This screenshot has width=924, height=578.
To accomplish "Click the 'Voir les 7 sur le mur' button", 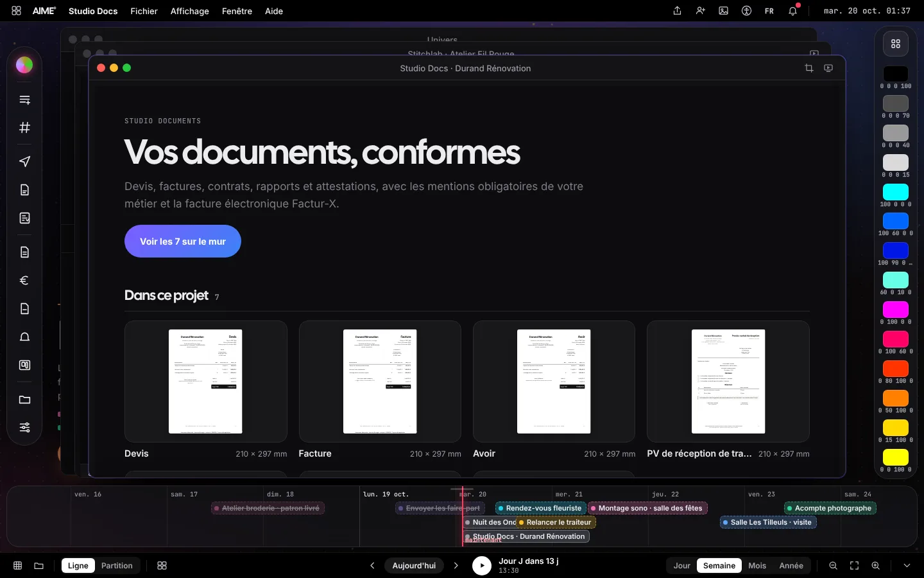I will pyautogui.click(x=183, y=241).
